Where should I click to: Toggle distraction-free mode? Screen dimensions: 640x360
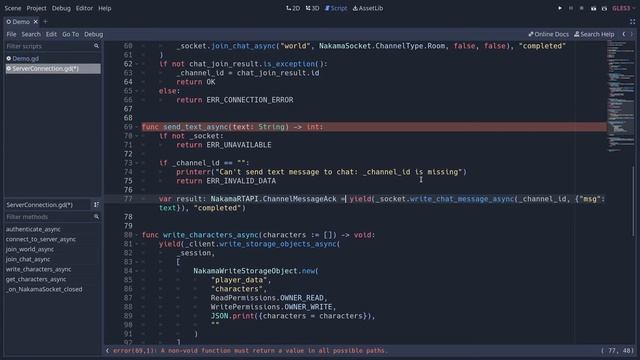[632, 22]
